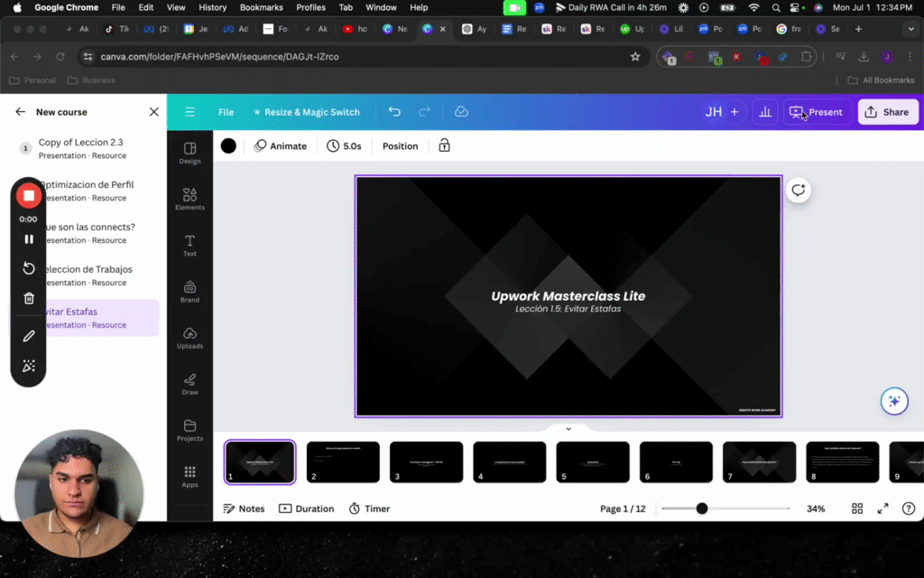Undo the last action
The width and height of the screenshot is (924, 578).
point(394,112)
